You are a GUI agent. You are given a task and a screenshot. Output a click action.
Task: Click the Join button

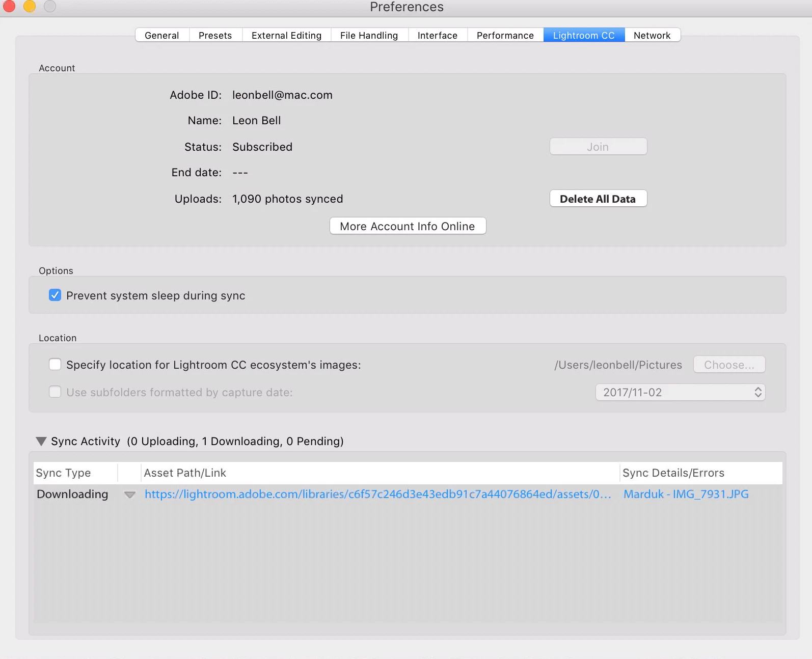(x=598, y=147)
